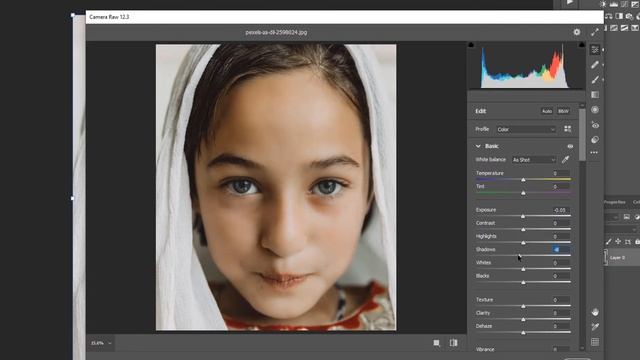Screen dimensions: 640x360
Task: Select Layer 0 in Photoshop Layers panel
Action: coord(622,258)
